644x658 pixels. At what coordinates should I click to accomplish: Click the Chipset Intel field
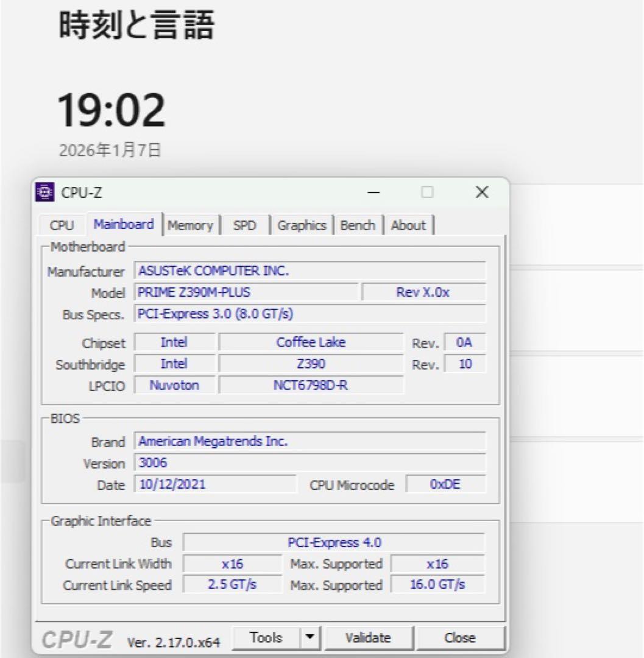[174, 342]
